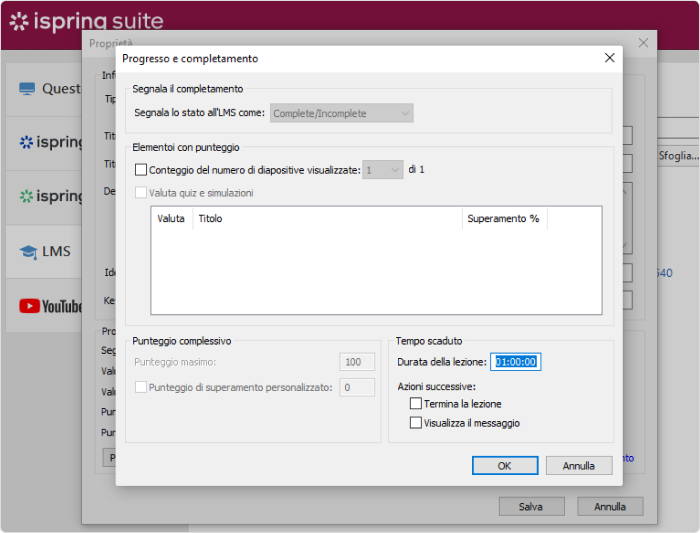Click the Valuta column header
700x533 pixels.
(x=171, y=219)
